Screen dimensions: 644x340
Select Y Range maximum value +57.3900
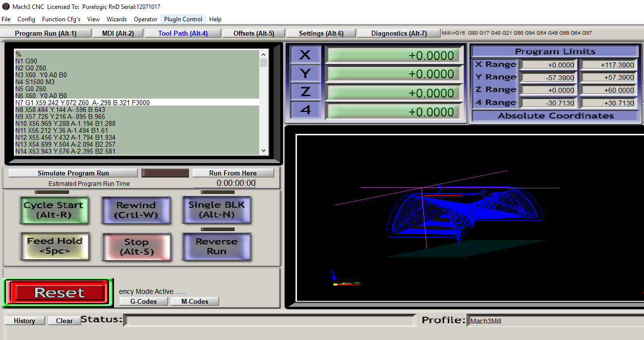[608, 78]
